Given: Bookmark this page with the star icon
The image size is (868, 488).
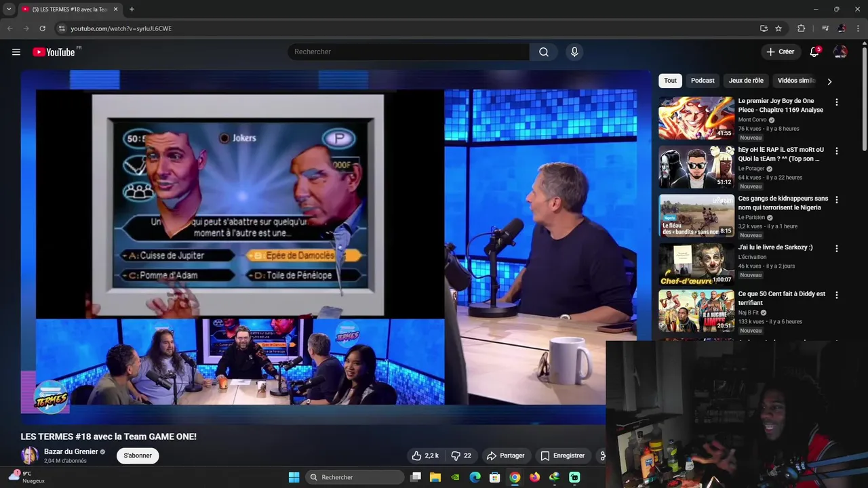Looking at the screenshot, I should click(x=778, y=28).
